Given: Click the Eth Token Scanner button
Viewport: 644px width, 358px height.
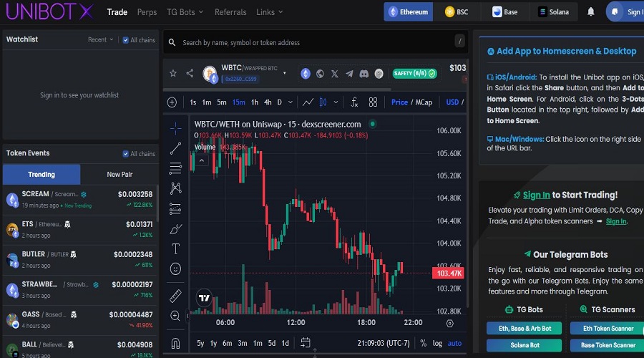Looking at the screenshot, I should click(x=608, y=329).
